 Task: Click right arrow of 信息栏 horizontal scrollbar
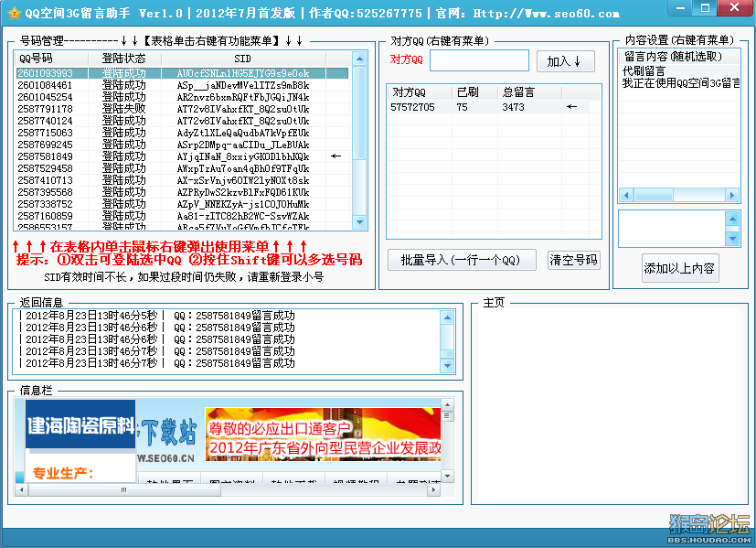(433, 489)
